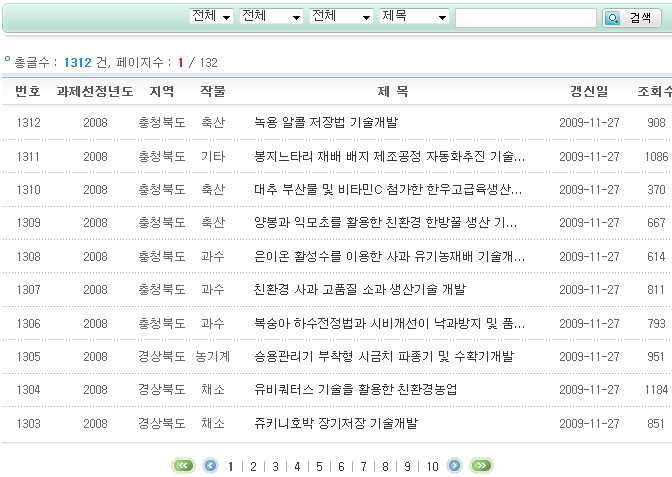Image resolution: width=672 pixels, height=477 pixels.
Task: Click row number 1306
Action: pos(28,323)
